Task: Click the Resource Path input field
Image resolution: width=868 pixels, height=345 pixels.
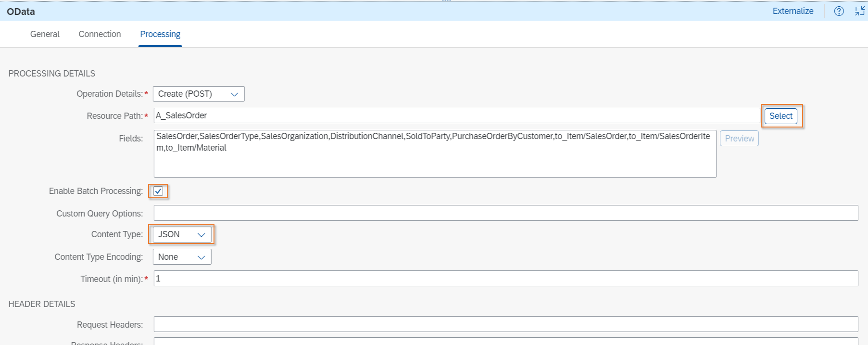Action: [x=457, y=115]
